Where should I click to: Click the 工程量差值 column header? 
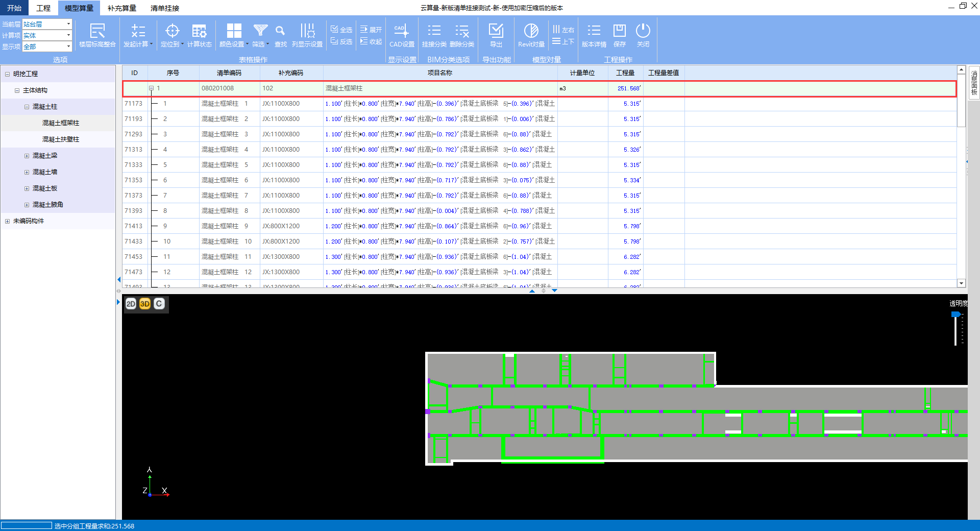pos(664,73)
